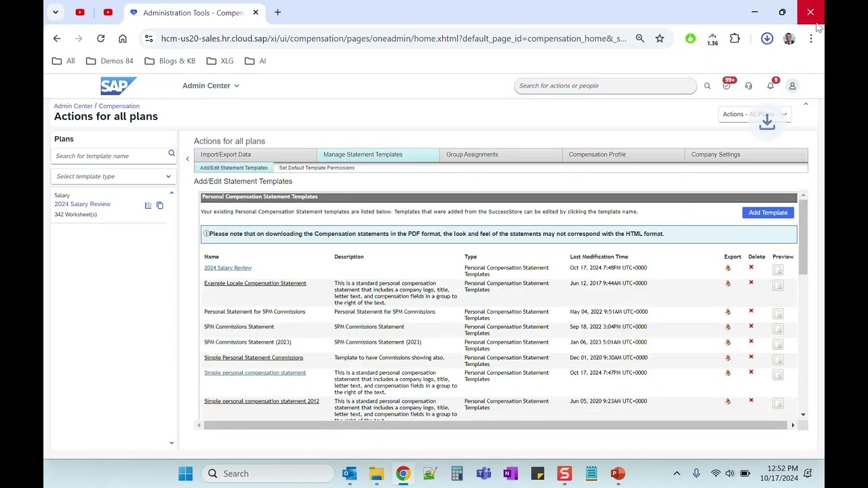The image size is (868, 488).
Task: Open the Admin Center dropdown
Action: [211, 86]
